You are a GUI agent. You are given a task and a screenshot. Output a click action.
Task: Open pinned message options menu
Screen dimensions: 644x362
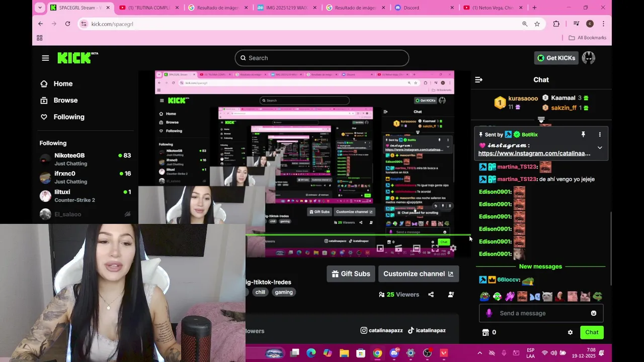pos(600,135)
